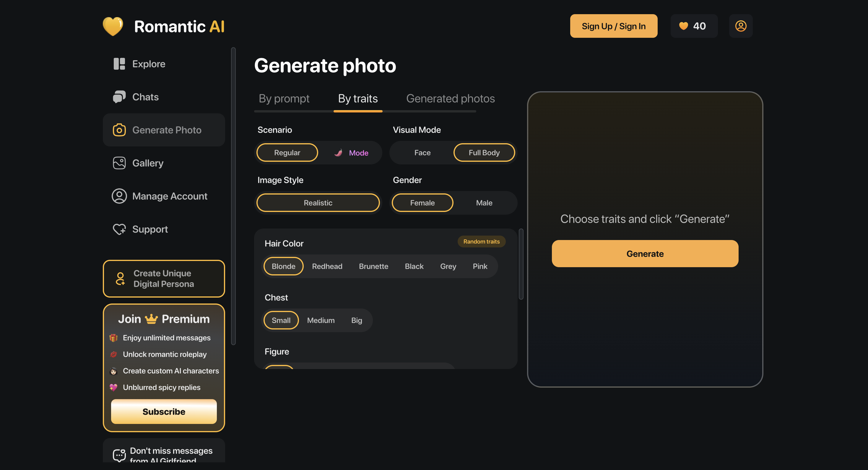Open the Explore section in sidebar
Screen dimensions: 868x470
pyautogui.click(x=149, y=64)
